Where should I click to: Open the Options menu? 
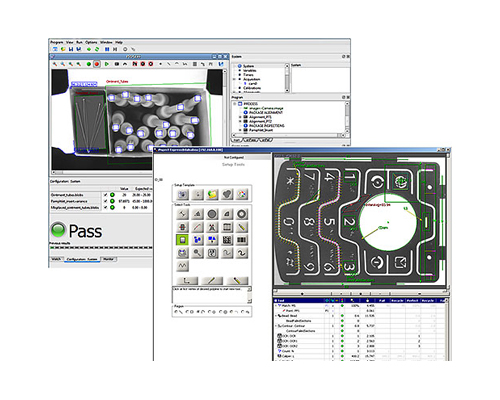[91, 42]
